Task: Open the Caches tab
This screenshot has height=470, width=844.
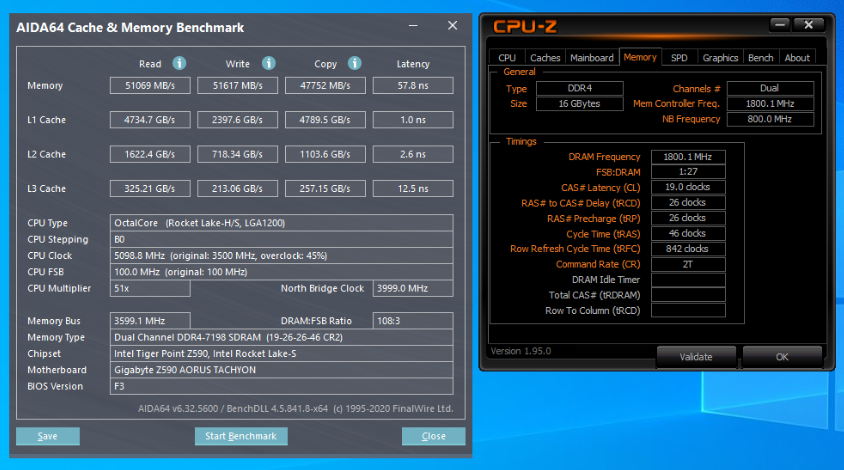Action: point(545,58)
